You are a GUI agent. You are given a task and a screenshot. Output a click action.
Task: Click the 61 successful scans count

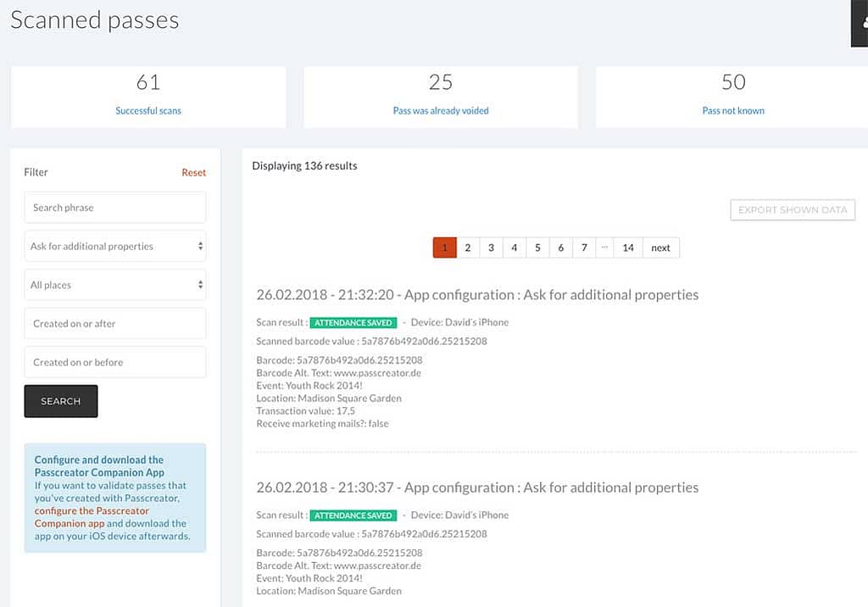pyautogui.click(x=148, y=82)
